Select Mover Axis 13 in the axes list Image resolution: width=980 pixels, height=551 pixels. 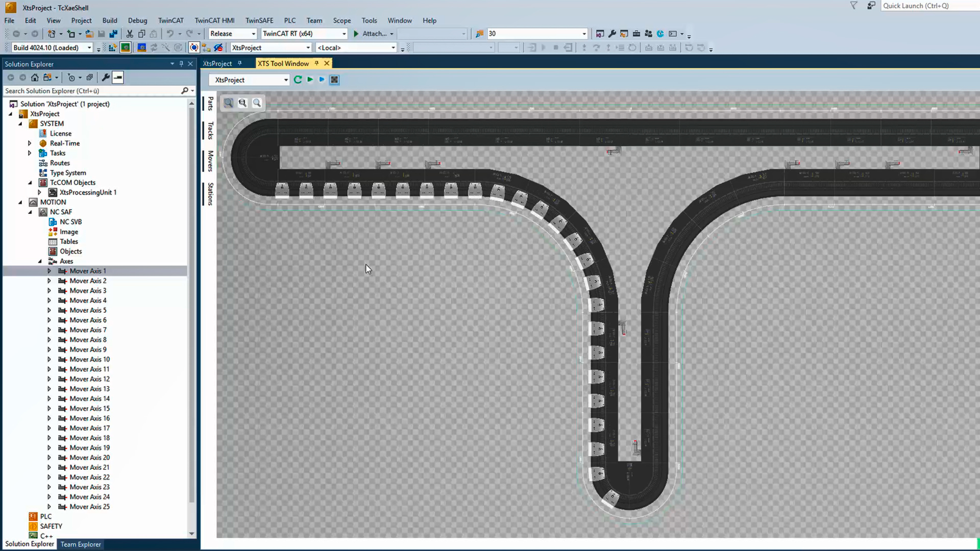point(89,388)
